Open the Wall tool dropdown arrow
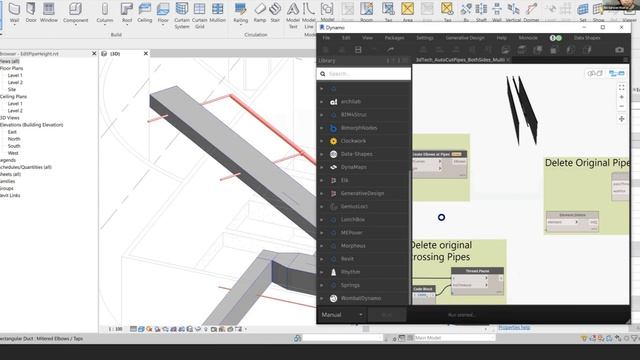The width and height of the screenshot is (640, 360). tap(14, 25)
